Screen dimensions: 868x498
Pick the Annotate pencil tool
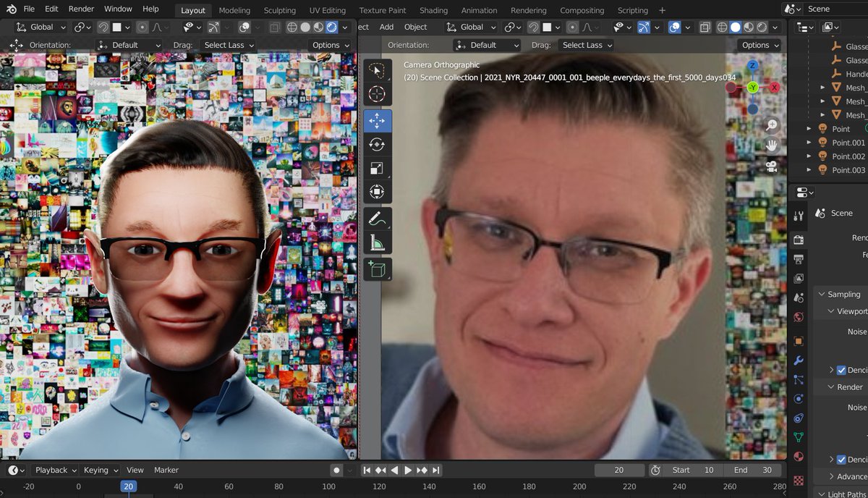[x=377, y=218]
